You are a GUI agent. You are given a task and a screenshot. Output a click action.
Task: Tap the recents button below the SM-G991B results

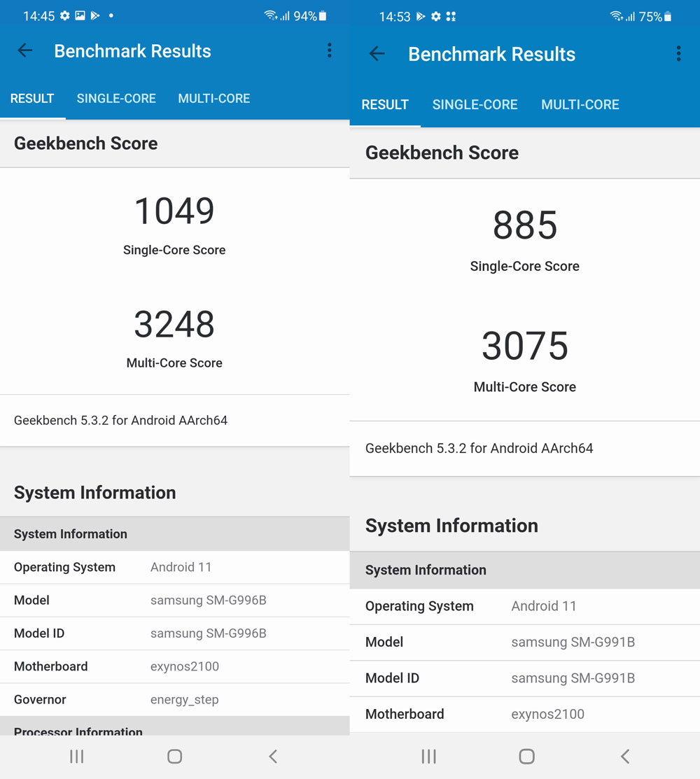click(x=428, y=756)
